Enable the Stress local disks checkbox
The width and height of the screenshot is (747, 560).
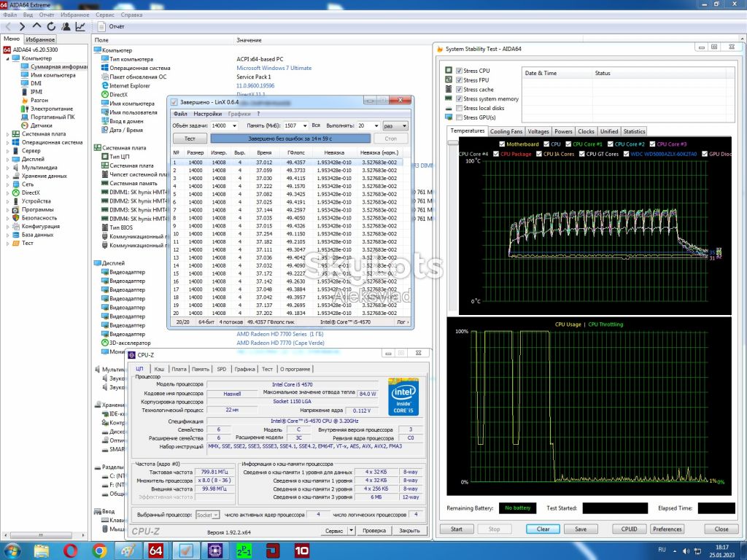coord(460,108)
